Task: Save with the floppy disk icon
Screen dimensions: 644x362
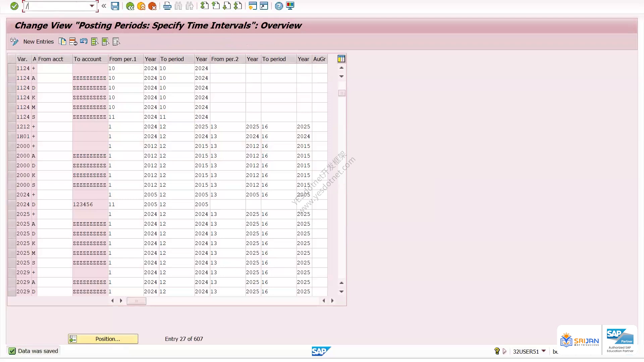Action: [x=115, y=6]
